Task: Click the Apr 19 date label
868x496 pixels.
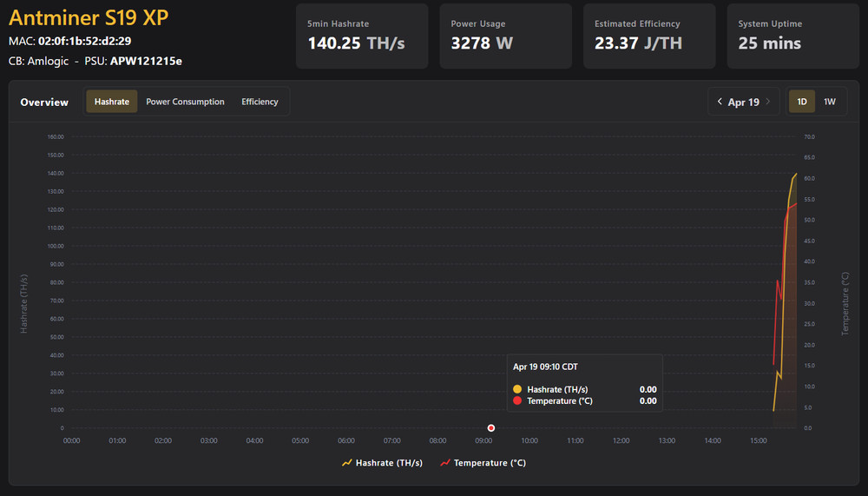Action: tap(744, 102)
